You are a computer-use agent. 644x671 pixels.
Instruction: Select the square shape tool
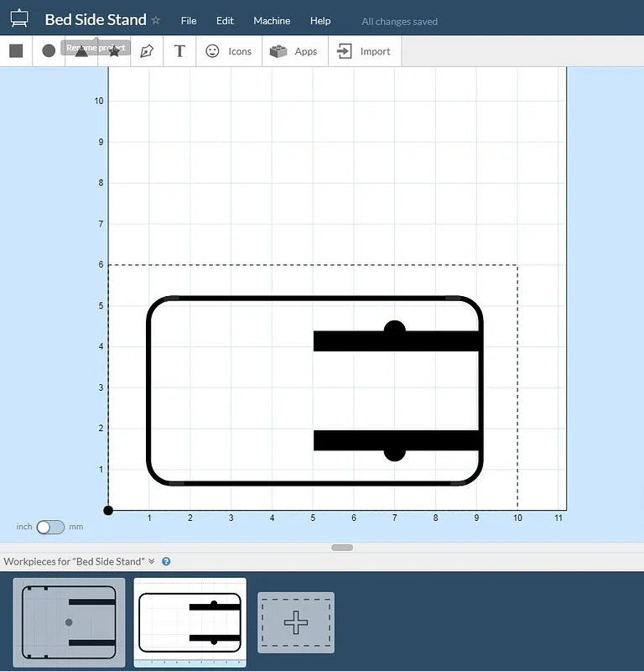[x=16, y=51]
